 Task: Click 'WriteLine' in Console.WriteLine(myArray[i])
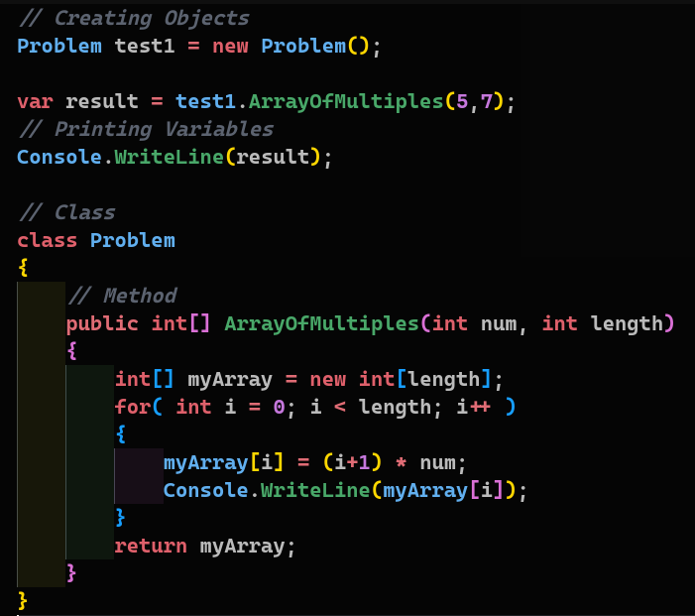point(315,490)
